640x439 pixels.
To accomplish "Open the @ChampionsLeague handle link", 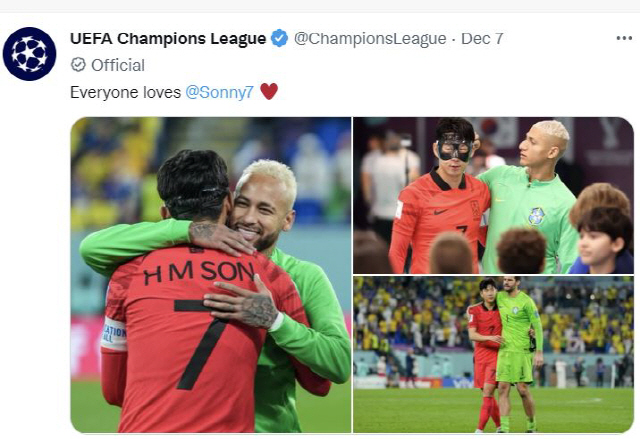I will [x=370, y=39].
